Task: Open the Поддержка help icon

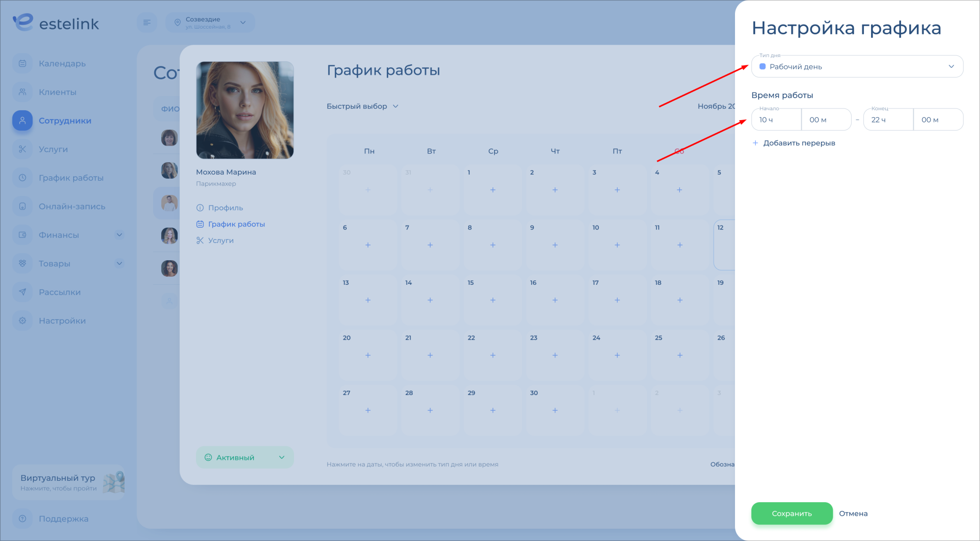Action: (x=22, y=519)
